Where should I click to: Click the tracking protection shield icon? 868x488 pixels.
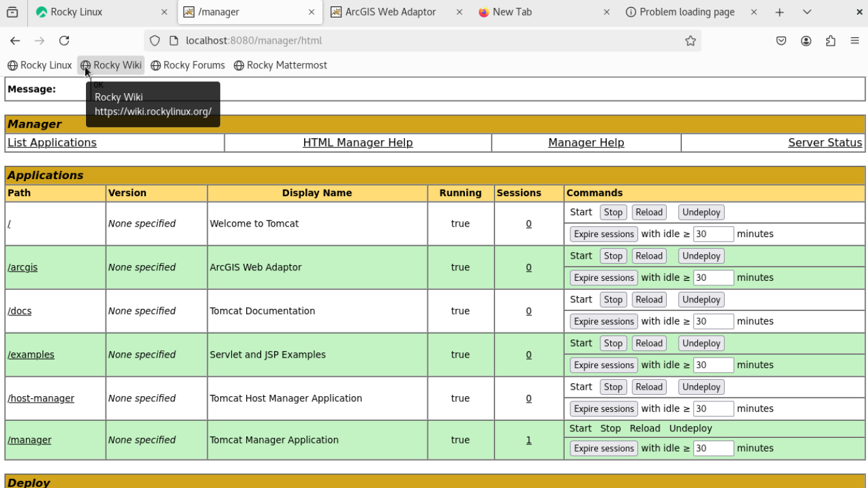click(x=154, y=40)
